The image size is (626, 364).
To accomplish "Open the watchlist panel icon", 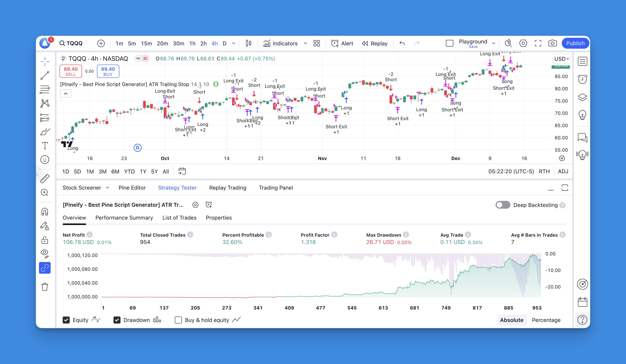I will (x=582, y=61).
